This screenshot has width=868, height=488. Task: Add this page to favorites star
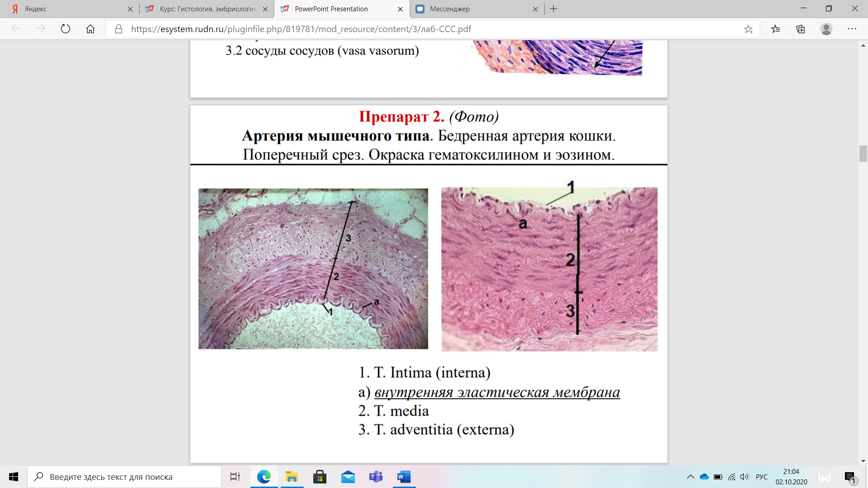pyautogui.click(x=748, y=29)
